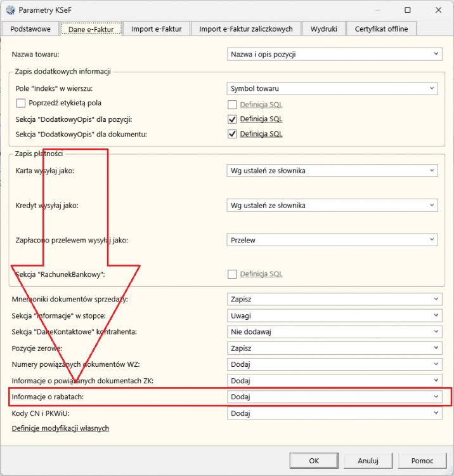Viewport: 454px width, 476px height.
Task: Open the Zapłacono przelewem wysyłaj jako dropdown
Action: 332,240
